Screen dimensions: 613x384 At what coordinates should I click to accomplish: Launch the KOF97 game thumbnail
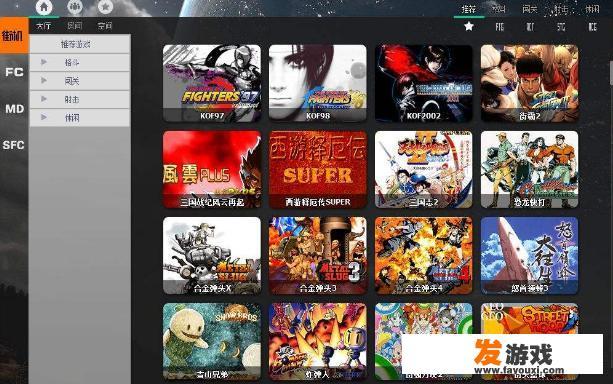[x=212, y=83]
